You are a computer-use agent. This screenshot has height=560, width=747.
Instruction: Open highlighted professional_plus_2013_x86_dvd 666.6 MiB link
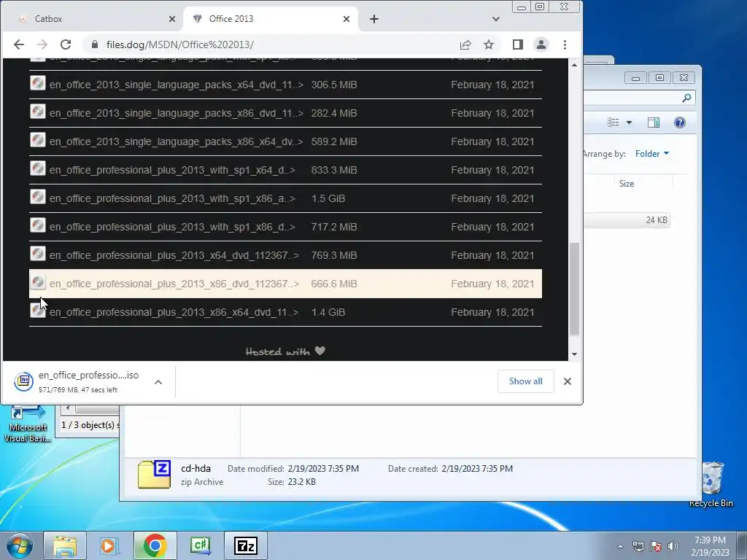pyautogui.click(x=174, y=284)
